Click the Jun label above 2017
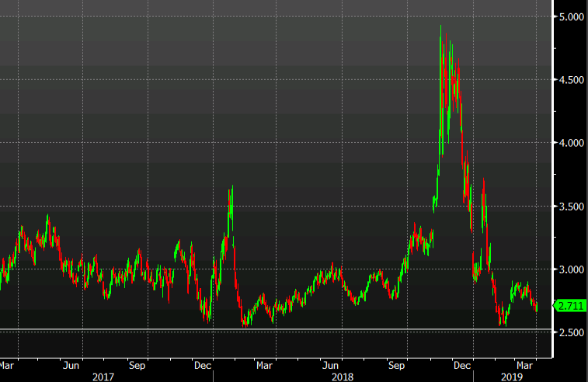 pyautogui.click(x=71, y=364)
